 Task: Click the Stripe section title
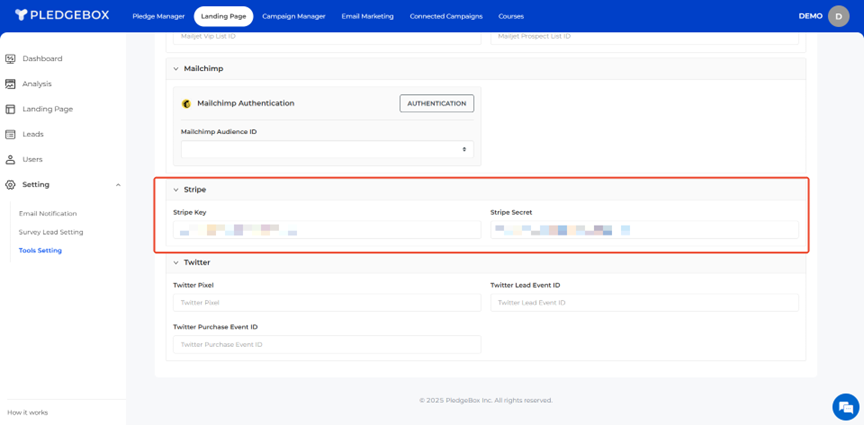[195, 190]
